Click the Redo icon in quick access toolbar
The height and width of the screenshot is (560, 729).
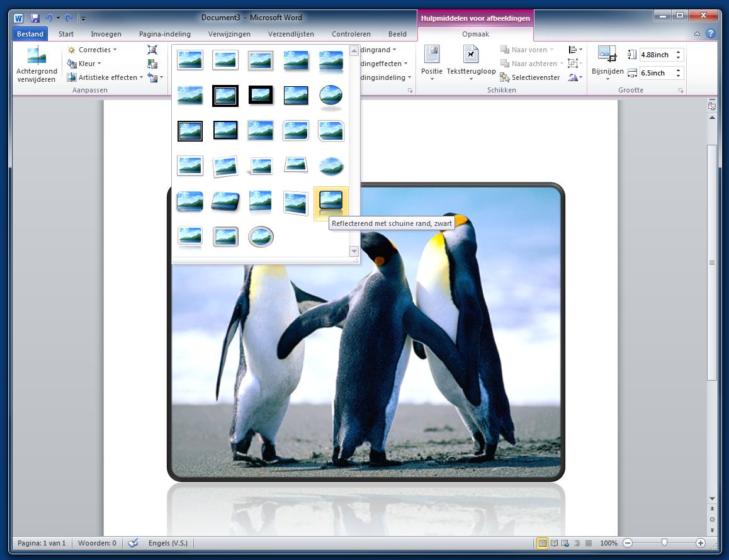(x=69, y=18)
